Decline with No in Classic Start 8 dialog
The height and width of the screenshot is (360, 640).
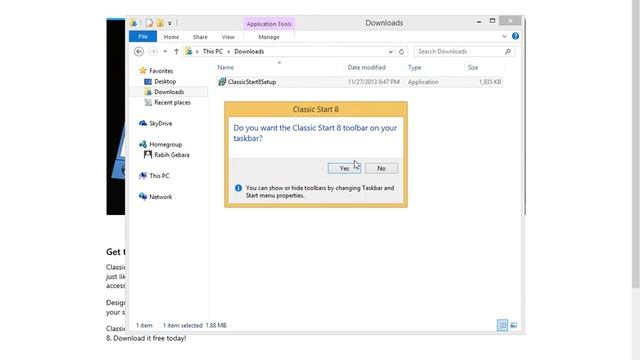[381, 168]
